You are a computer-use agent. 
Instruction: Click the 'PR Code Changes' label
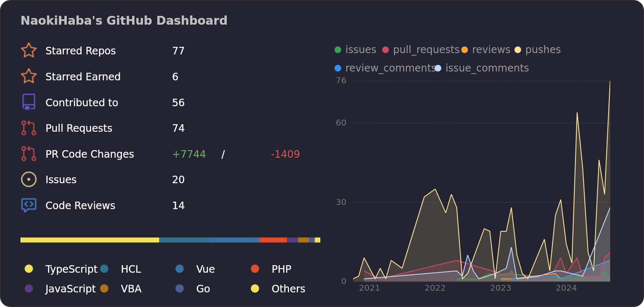[90, 154]
